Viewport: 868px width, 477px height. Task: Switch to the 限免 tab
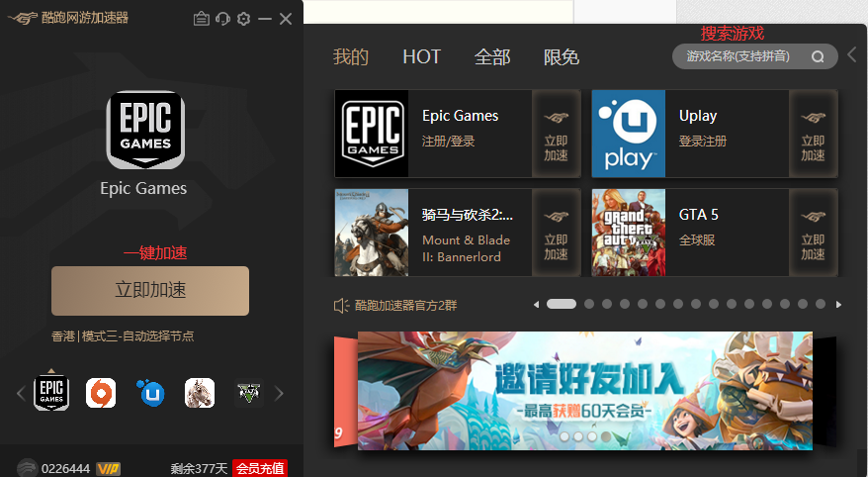pos(561,56)
